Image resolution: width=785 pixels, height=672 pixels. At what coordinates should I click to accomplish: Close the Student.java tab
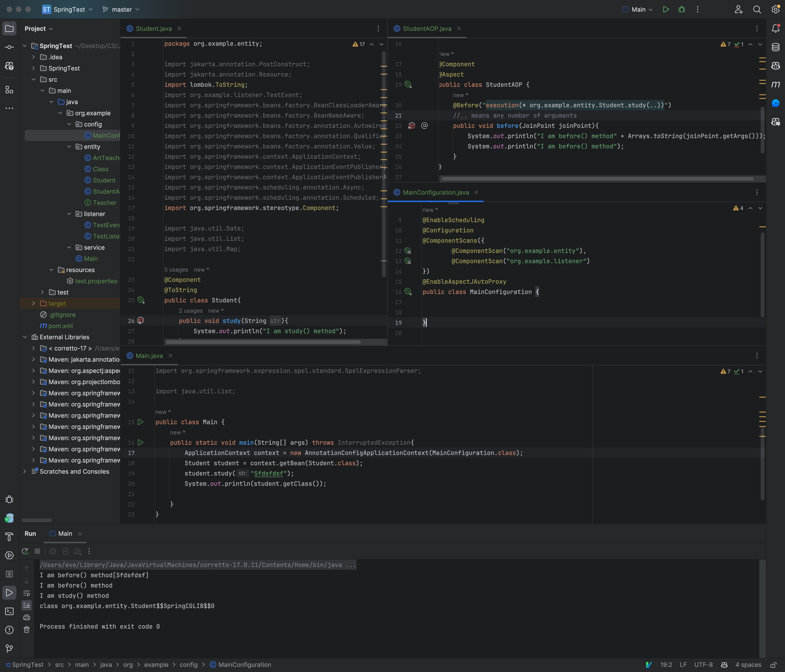179,28
